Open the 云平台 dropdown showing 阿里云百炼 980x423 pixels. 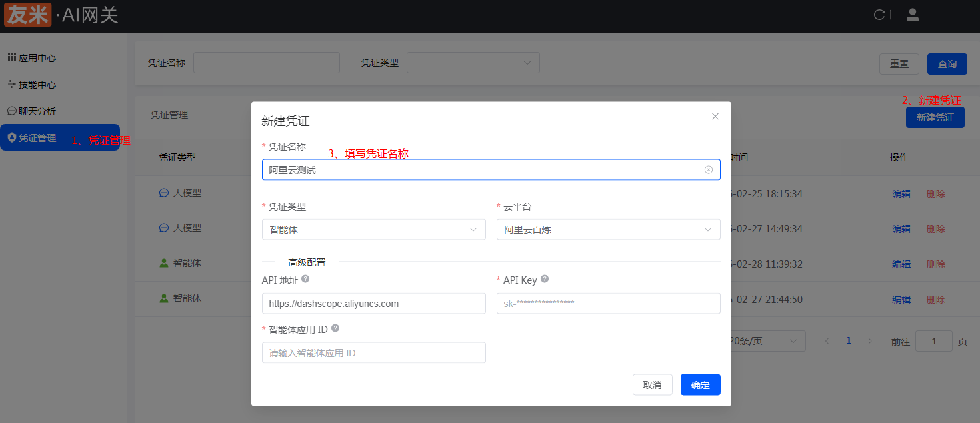[608, 230]
